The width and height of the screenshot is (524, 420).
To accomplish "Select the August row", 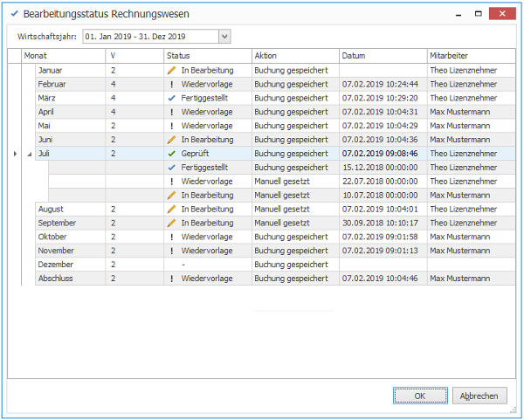I will (275, 210).
